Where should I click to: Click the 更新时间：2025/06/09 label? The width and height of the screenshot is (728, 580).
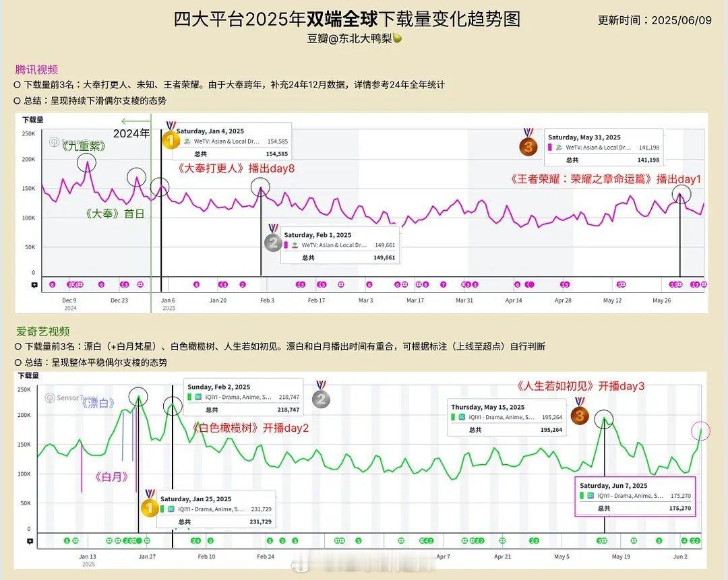click(x=655, y=20)
